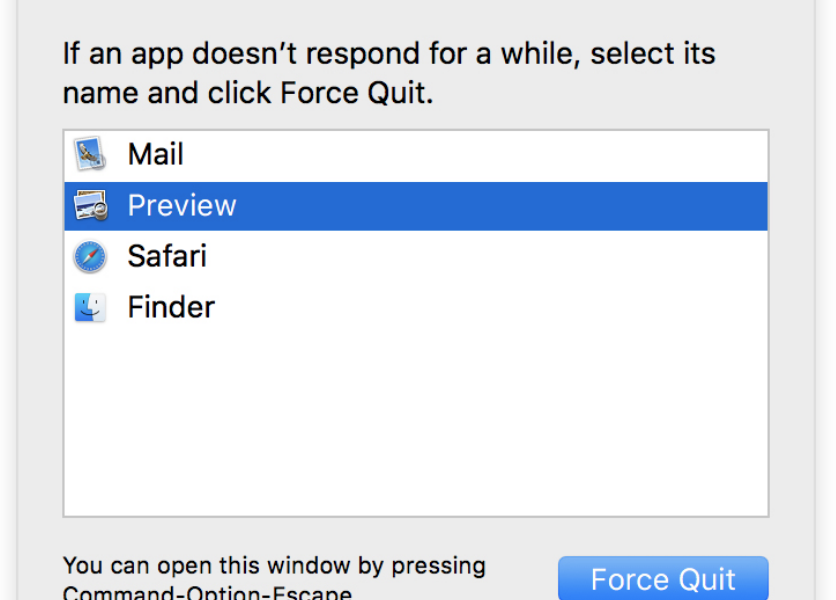This screenshot has width=836, height=600.
Task: Click the Force Quit button
Action: (x=663, y=578)
